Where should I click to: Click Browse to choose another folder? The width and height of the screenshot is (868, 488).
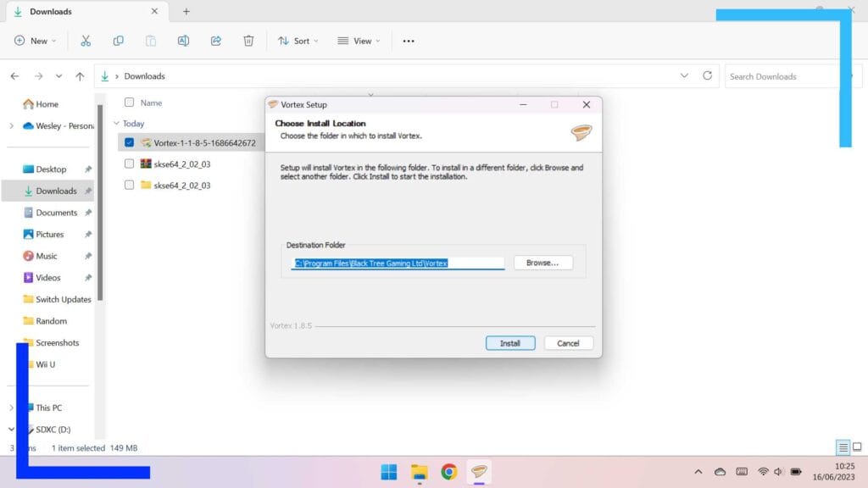pyautogui.click(x=542, y=263)
